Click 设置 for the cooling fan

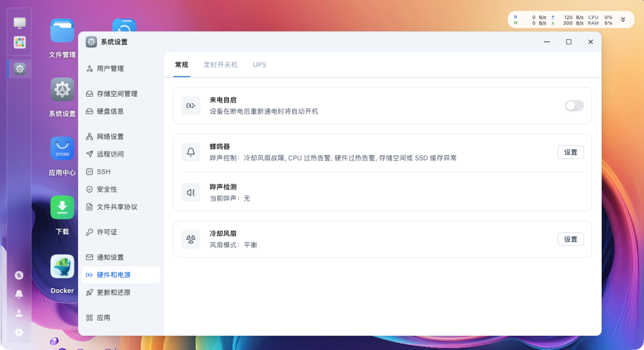[x=570, y=239]
